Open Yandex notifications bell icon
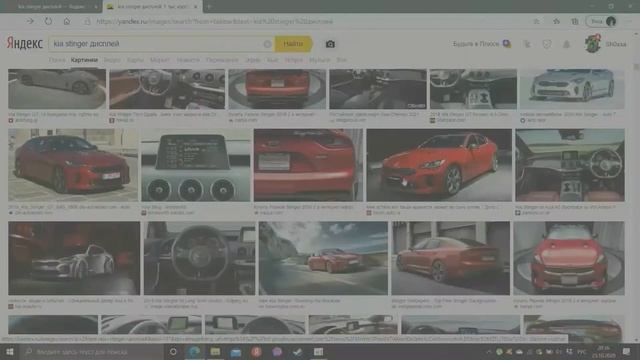Image resolution: width=640 pixels, height=360 pixels. (x=567, y=44)
